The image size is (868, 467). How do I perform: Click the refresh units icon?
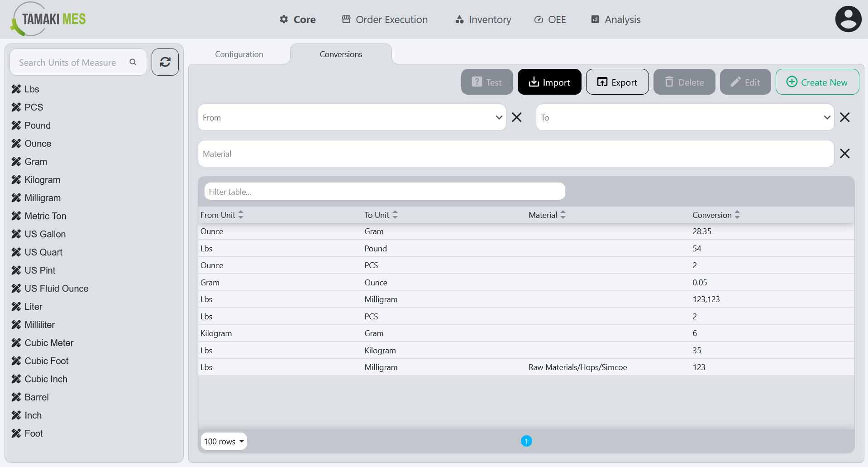[x=165, y=62]
